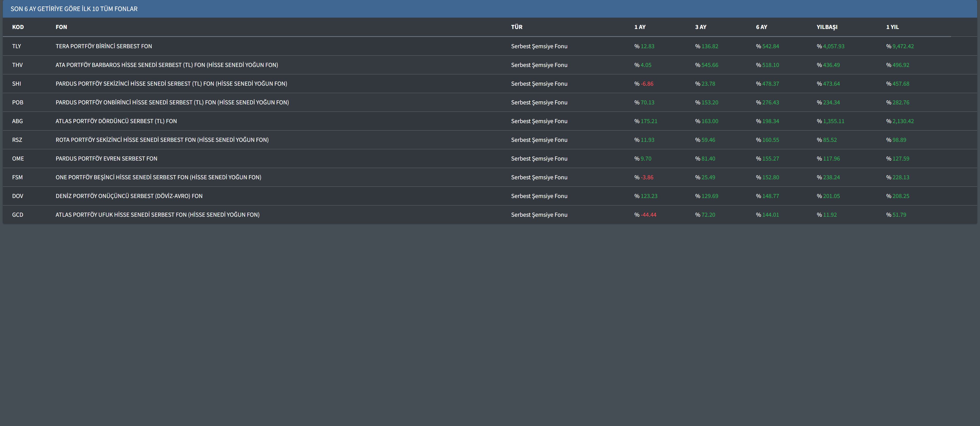Click the GCD fund code
Viewport: 980px width, 426px height.
coord(17,215)
